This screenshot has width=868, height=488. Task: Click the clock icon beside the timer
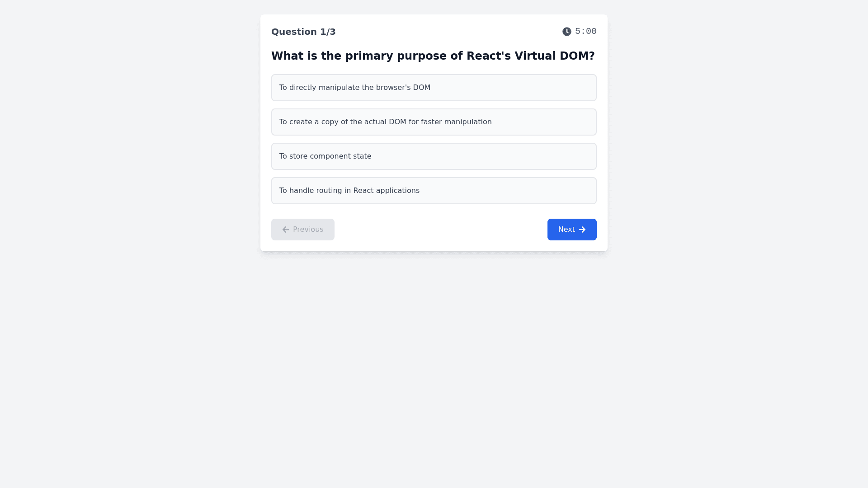pyautogui.click(x=566, y=32)
